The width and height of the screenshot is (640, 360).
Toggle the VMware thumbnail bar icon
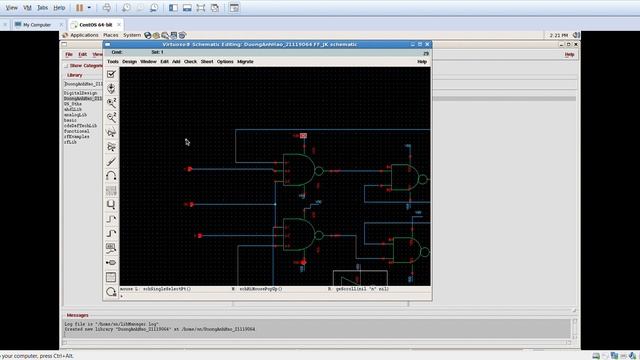[x=187, y=8]
